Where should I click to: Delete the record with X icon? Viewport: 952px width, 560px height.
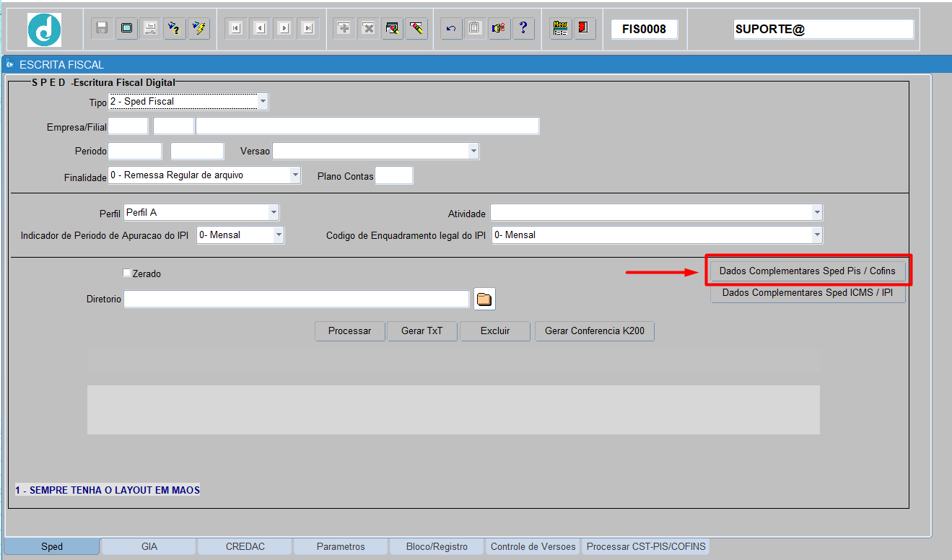click(x=368, y=29)
